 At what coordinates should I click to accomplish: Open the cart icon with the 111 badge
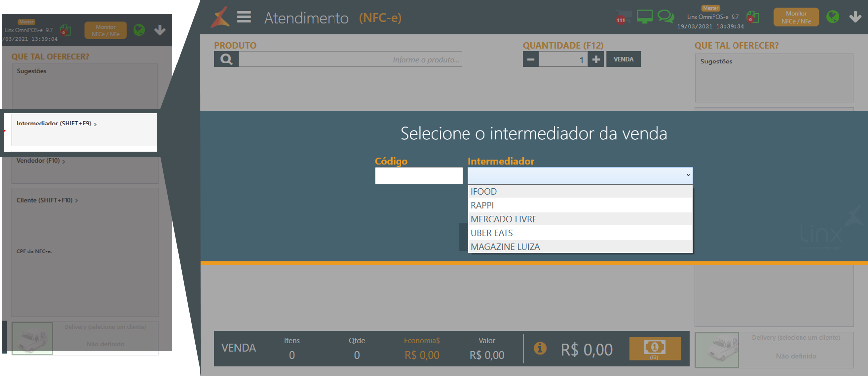click(x=623, y=17)
